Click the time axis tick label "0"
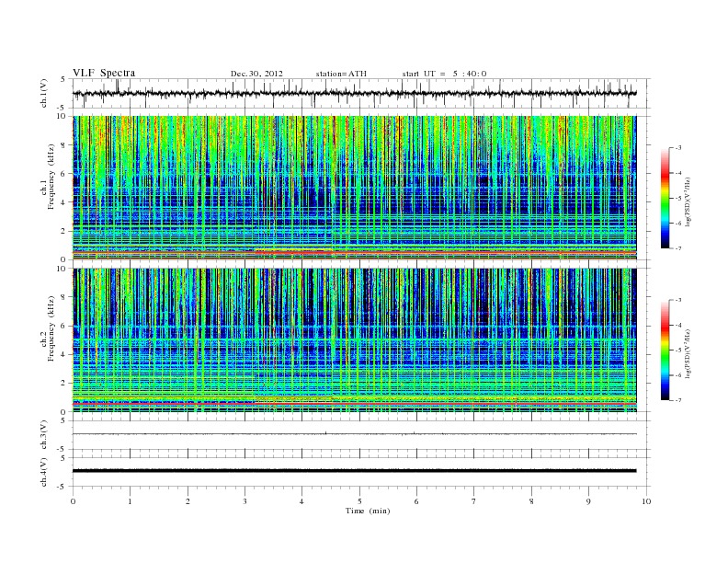 tap(73, 501)
